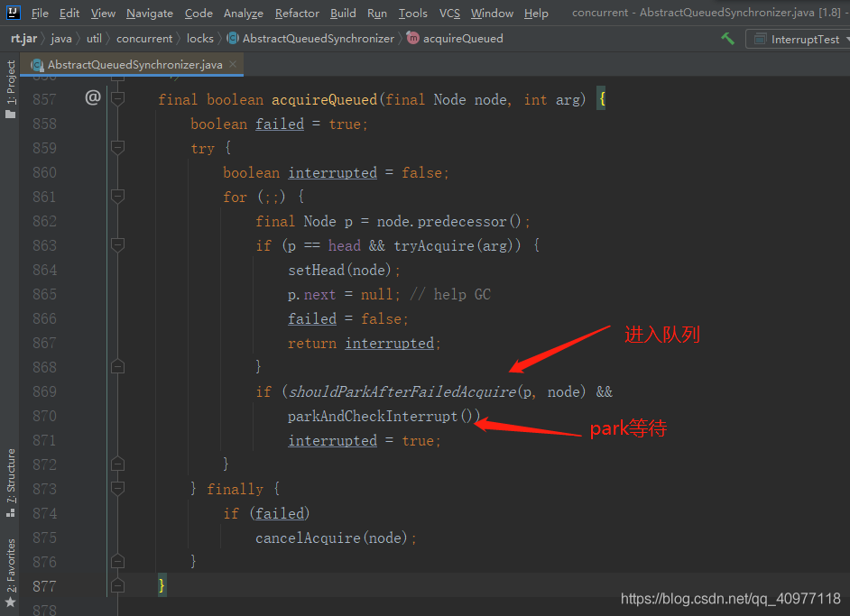Click the acquireQueued method breadcrumb
850x616 pixels.
click(462, 39)
